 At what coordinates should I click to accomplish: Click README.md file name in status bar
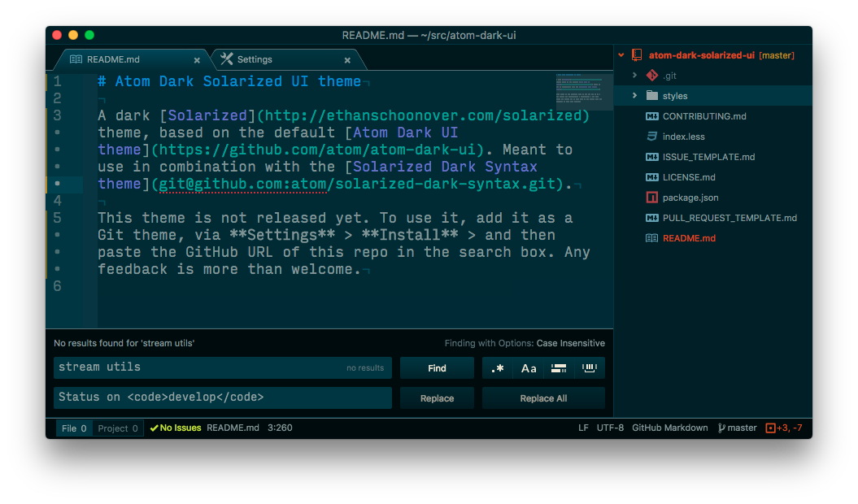click(x=233, y=428)
